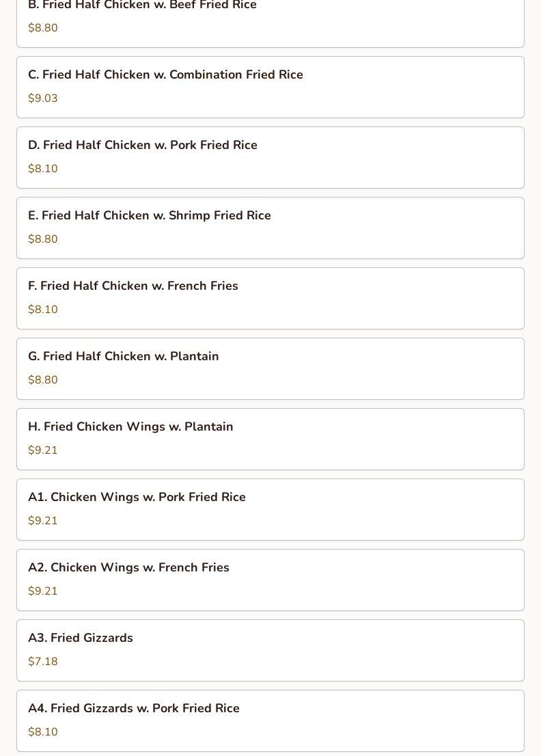Click the $9.03 price under item C
Viewport: 541px width, 756px height.
(x=43, y=98)
